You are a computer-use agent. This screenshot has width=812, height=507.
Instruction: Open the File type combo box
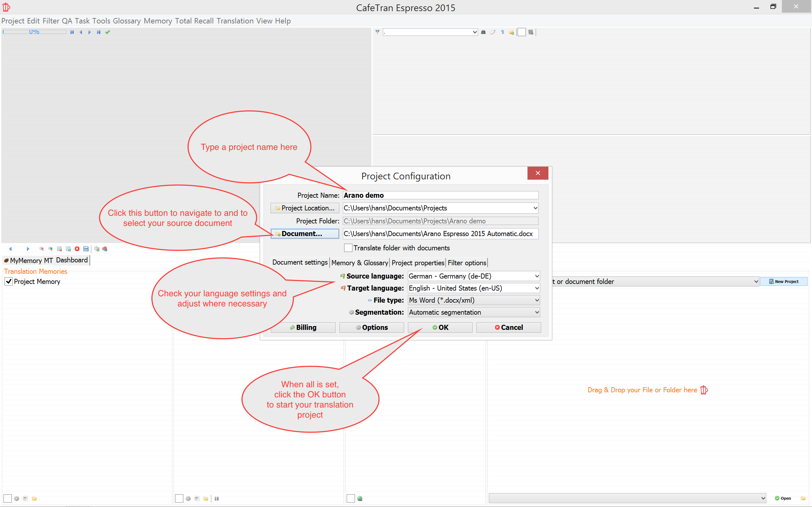474,300
